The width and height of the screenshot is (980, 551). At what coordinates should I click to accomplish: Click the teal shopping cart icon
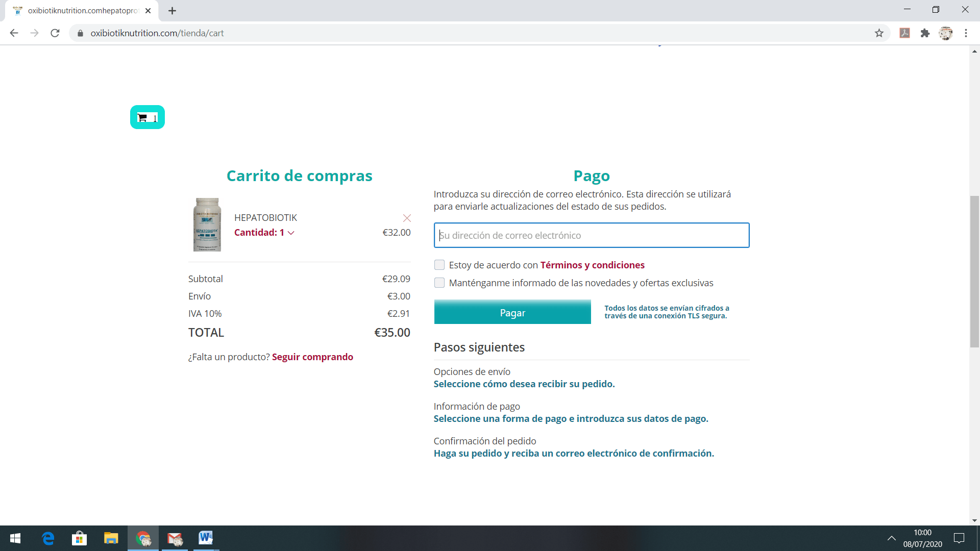(147, 117)
